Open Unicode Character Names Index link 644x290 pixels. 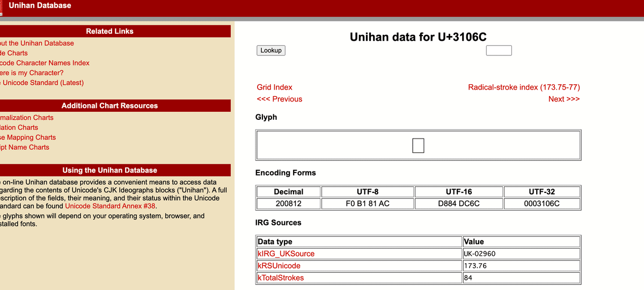[45, 63]
